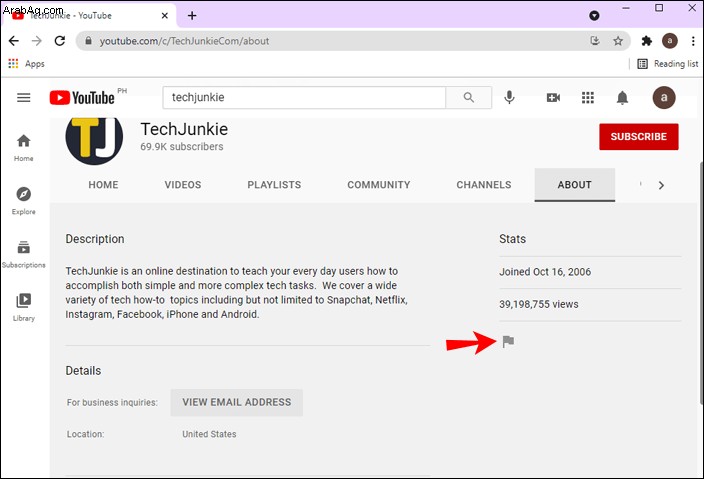Click the 69.9K subscribers text

182,147
